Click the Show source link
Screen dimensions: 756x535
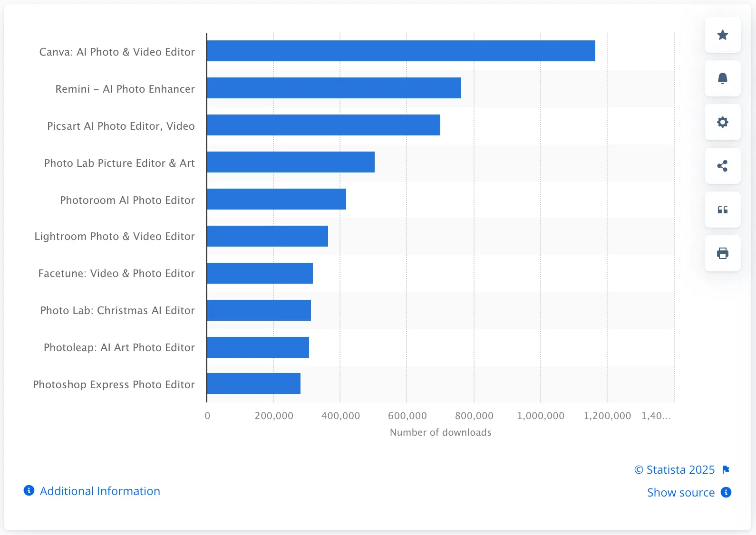[x=680, y=493]
